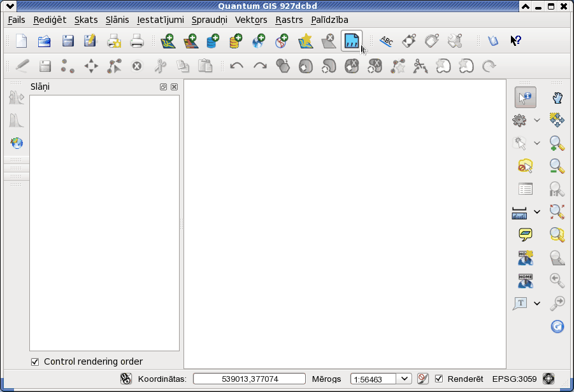Screen dimensions: 574x392
Task: Click the Map Tips speech bubble icon
Action: (x=526, y=234)
